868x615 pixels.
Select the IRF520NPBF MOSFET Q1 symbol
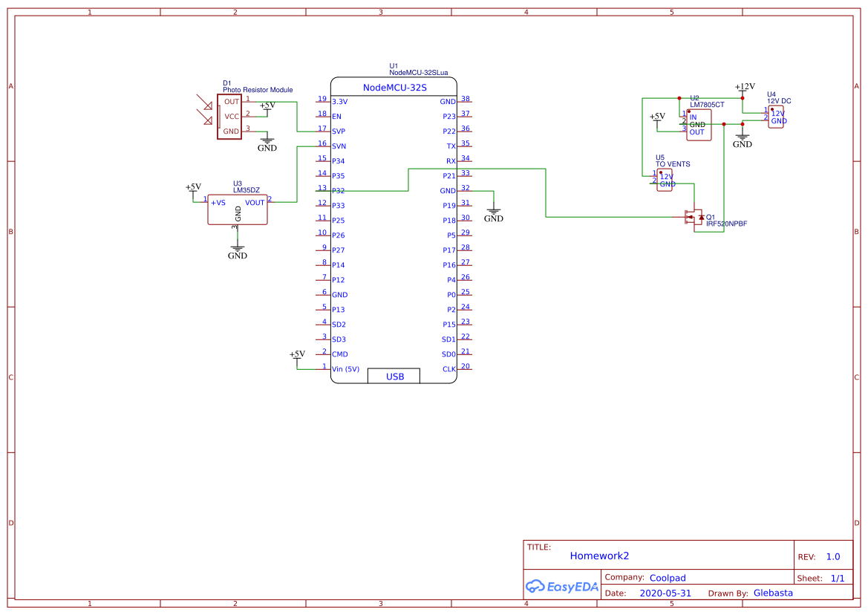pyautogui.click(x=695, y=217)
